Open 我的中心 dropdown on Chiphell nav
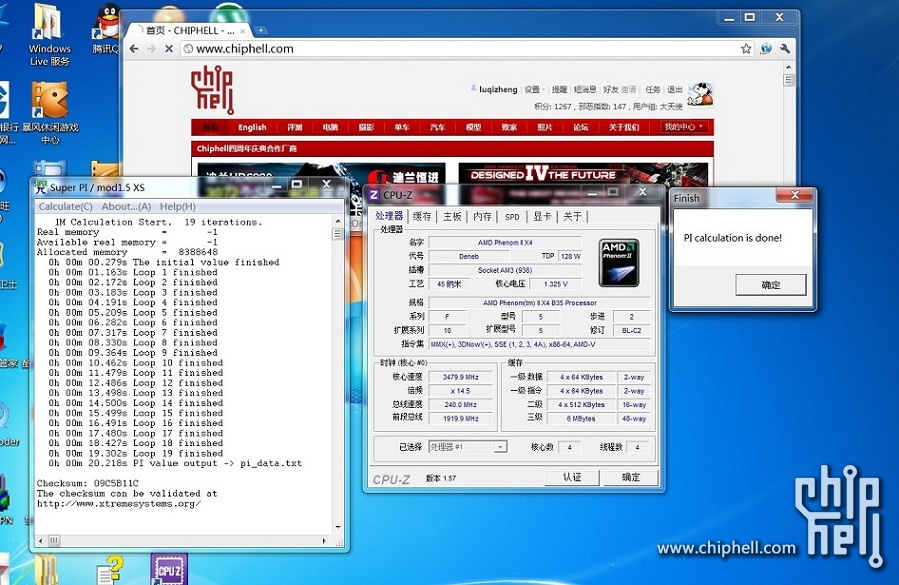899x585 pixels. pos(683,127)
